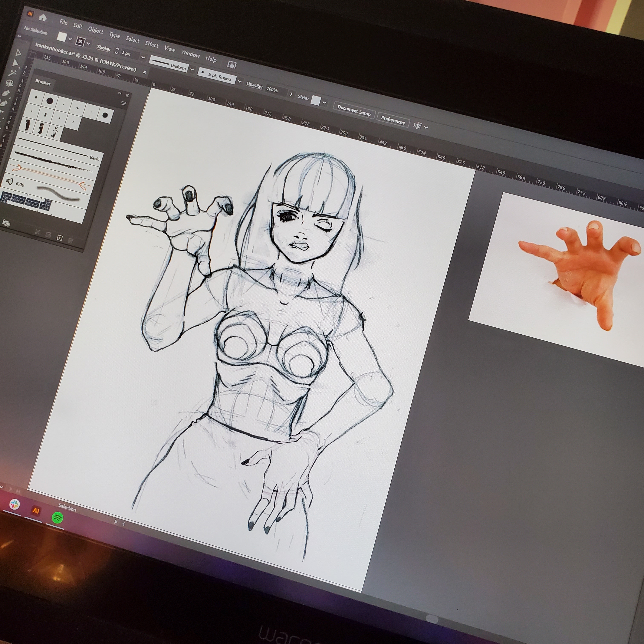Click the status bar left chevron
644x644 pixels.
124,524
